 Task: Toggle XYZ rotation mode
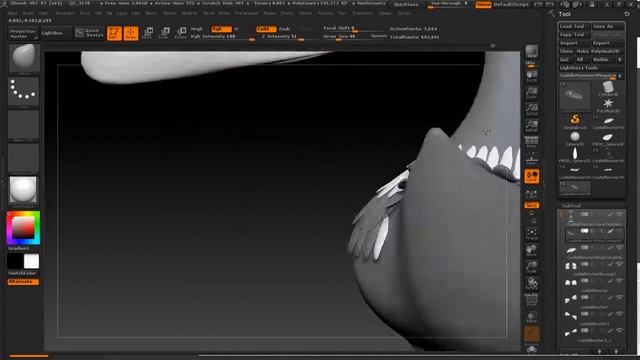[531, 205]
